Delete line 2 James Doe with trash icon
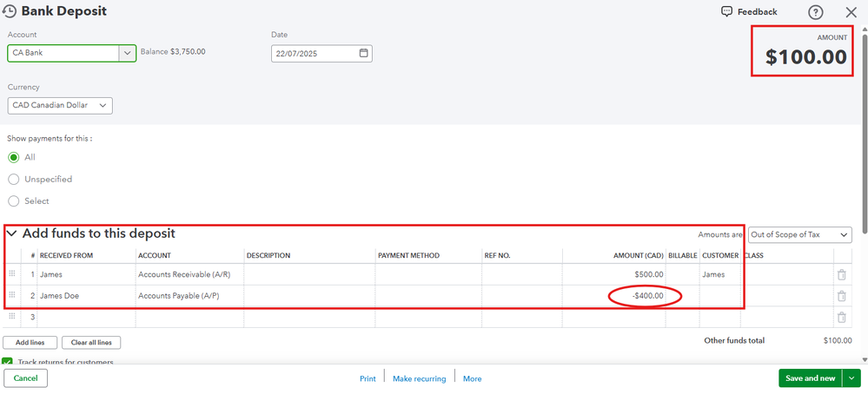 point(841,296)
